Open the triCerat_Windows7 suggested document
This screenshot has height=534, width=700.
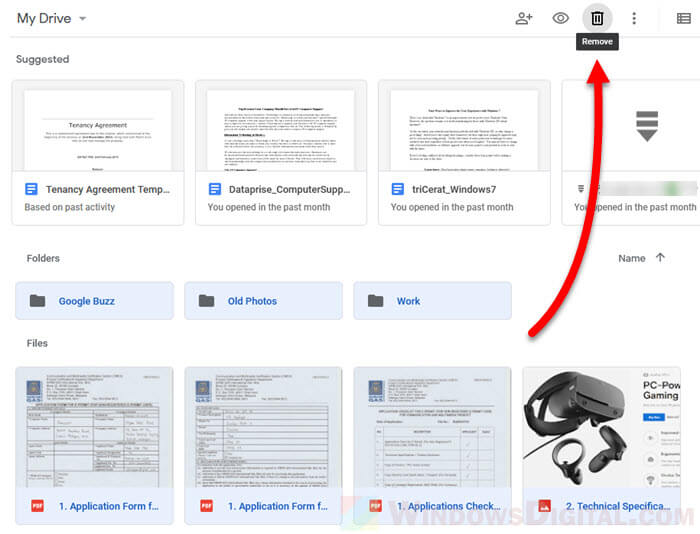point(465,152)
